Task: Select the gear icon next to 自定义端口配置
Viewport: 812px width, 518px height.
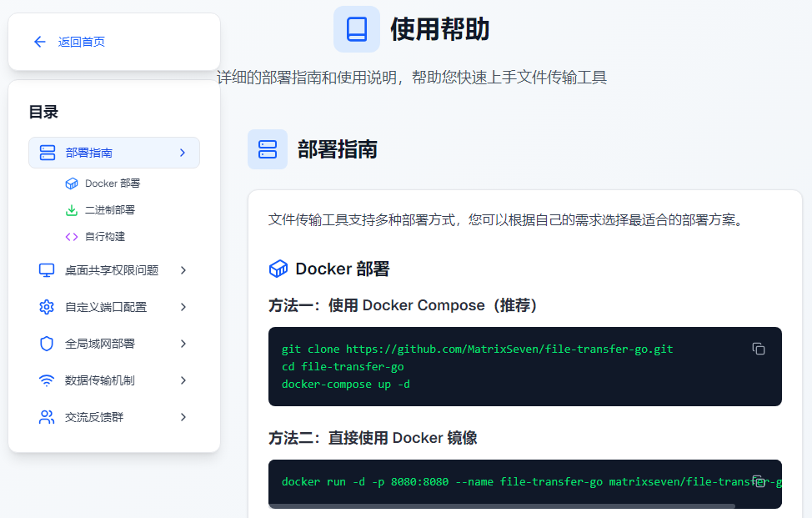Action: [x=47, y=306]
